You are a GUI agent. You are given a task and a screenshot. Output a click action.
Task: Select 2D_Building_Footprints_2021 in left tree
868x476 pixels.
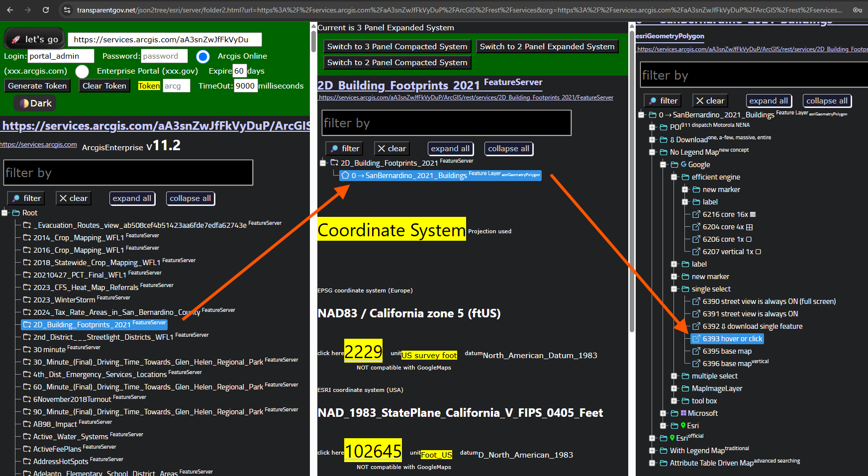(x=95, y=324)
